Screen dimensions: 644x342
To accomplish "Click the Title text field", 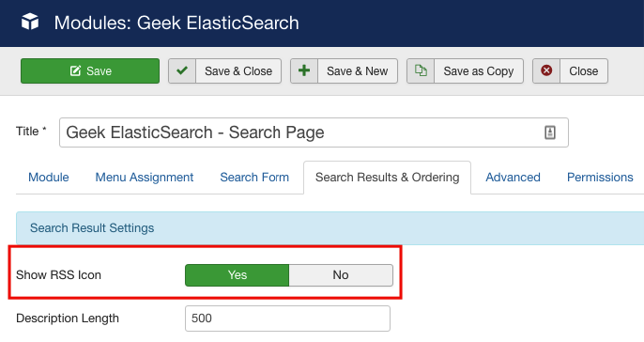I will pyautogui.click(x=314, y=132).
